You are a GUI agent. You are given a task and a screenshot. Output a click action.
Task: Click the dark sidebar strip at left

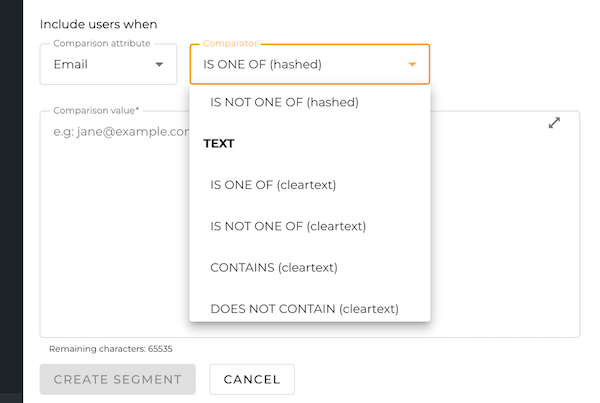pos(10,200)
